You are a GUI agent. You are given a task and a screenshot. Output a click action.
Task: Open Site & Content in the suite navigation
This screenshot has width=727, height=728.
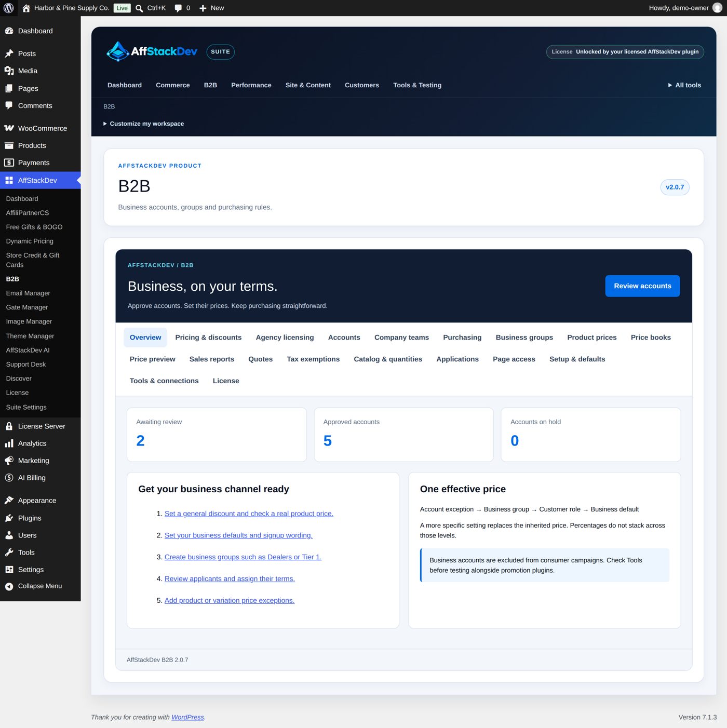[x=308, y=85]
